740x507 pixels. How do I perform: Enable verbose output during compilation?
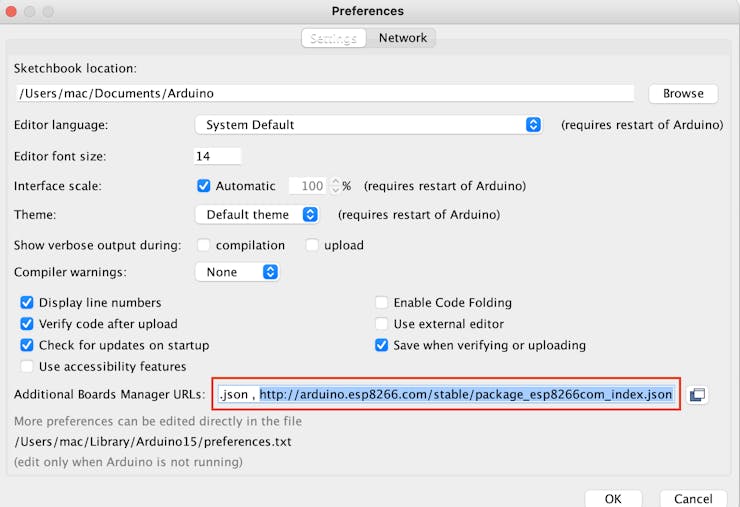[204, 245]
